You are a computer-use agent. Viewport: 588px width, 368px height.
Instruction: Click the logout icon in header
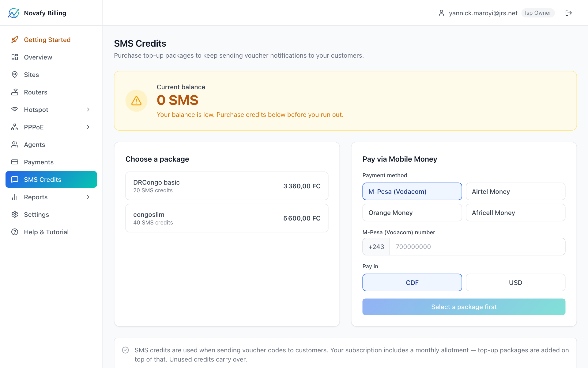coord(569,13)
